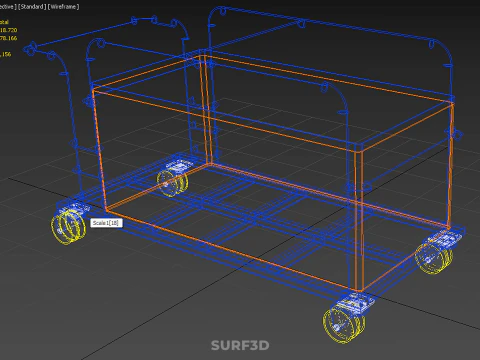Open the [Wireframe] viewport display menu
The width and height of the screenshot is (480, 360).
pos(64,7)
